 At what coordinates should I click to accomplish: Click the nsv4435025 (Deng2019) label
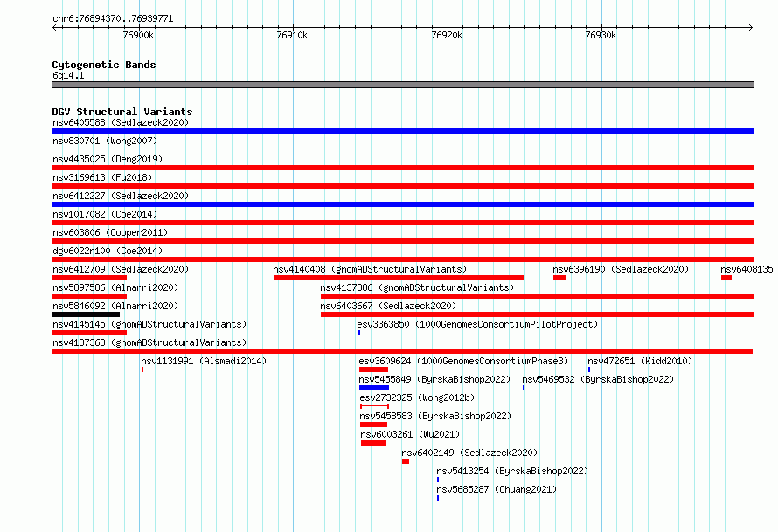pyautogui.click(x=108, y=159)
